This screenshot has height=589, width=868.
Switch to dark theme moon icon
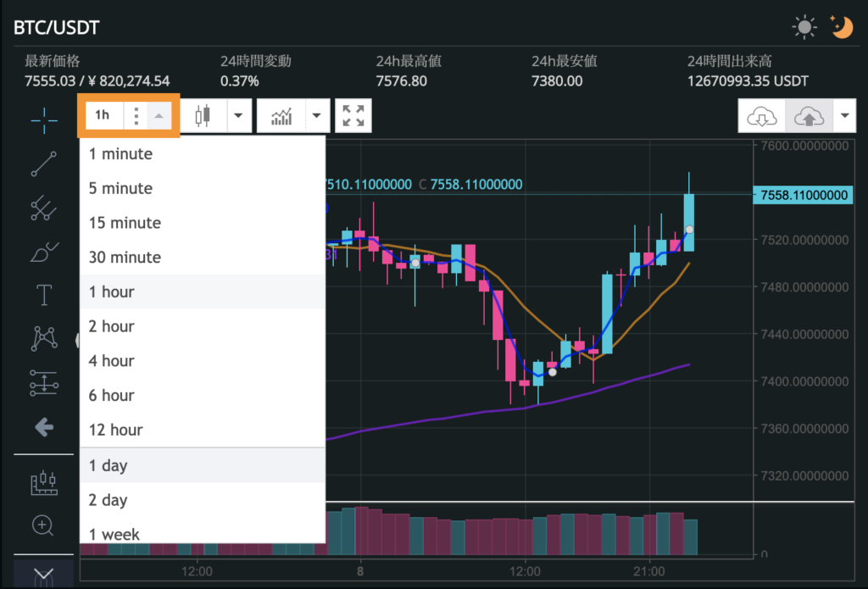point(842,26)
